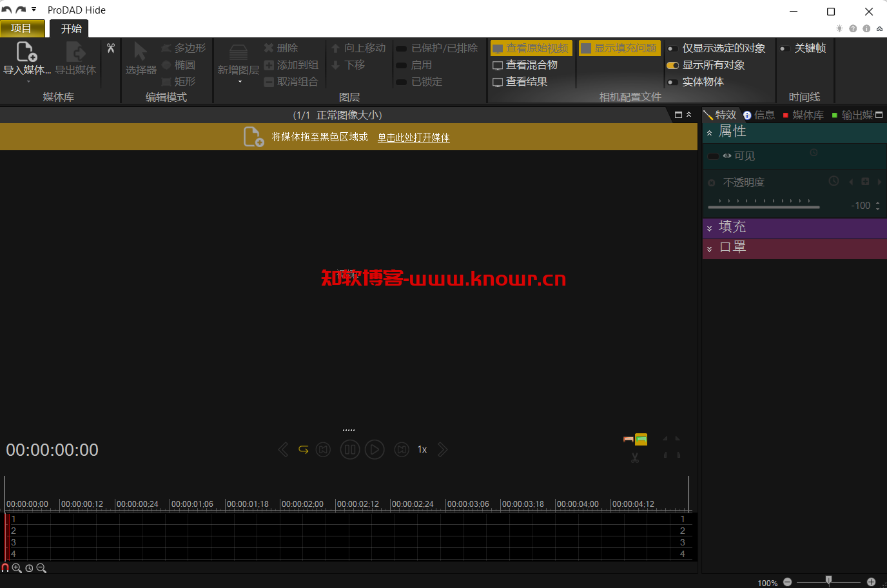887x588 pixels.
Task: Click the green-yellow range marker icon
Action: 641,439
